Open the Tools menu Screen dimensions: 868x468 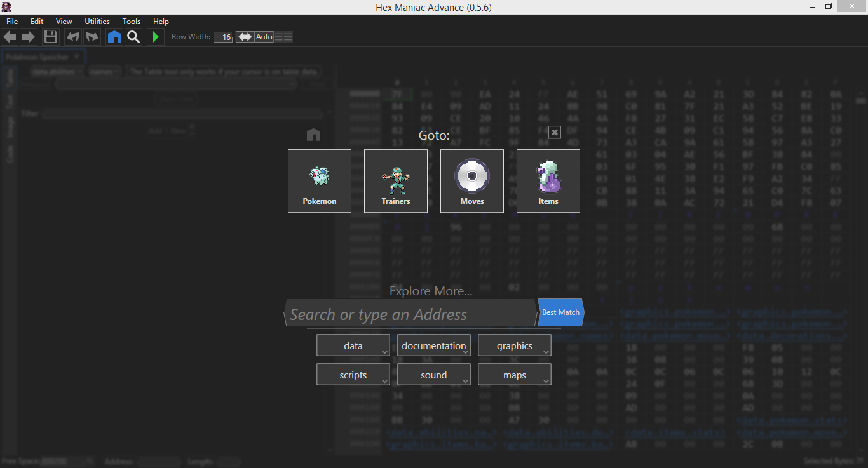pyautogui.click(x=132, y=22)
